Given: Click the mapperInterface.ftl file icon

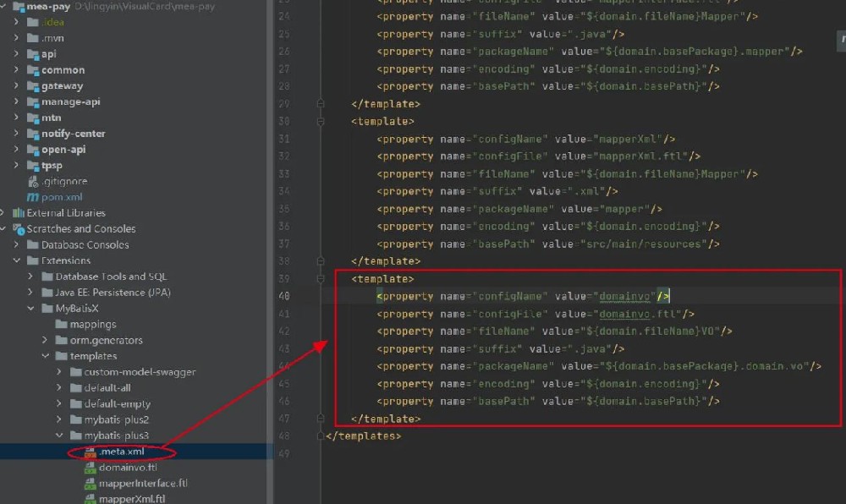Looking at the screenshot, I should pos(91,484).
